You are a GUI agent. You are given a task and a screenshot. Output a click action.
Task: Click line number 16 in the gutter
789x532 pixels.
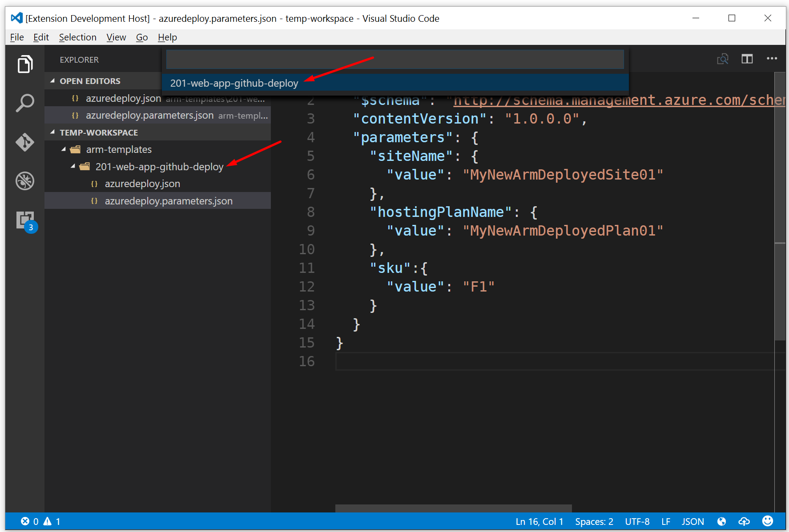[x=306, y=361]
